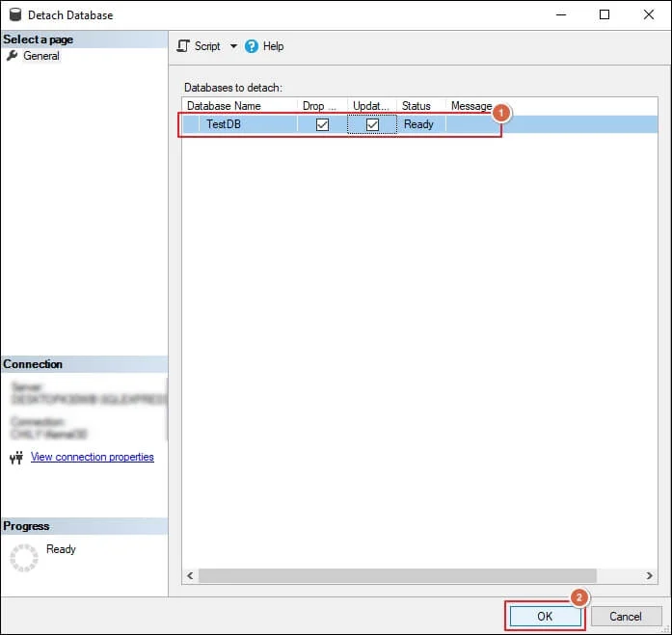Click the left scroll arrow
This screenshot has width=672, height=635.
[190, 576]
